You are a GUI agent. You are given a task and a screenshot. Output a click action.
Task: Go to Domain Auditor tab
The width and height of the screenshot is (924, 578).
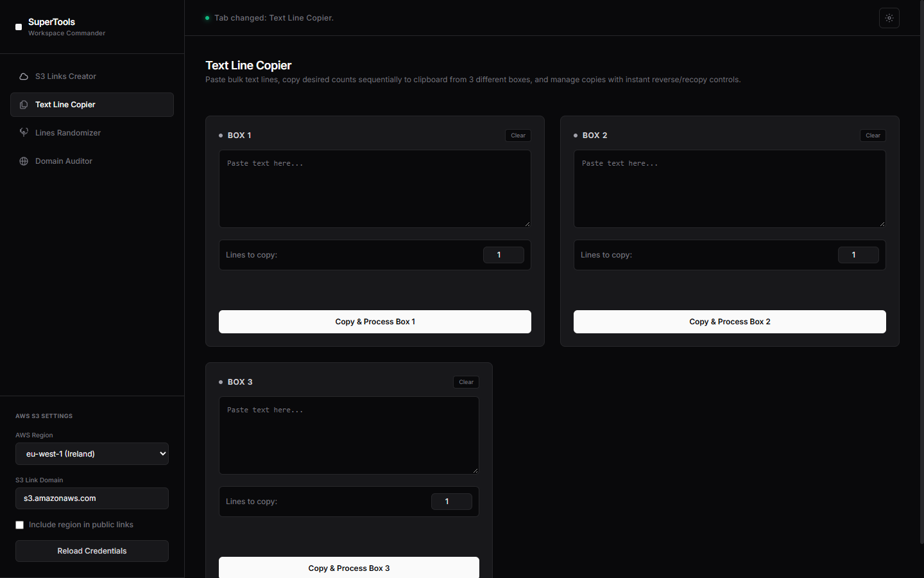92,161
